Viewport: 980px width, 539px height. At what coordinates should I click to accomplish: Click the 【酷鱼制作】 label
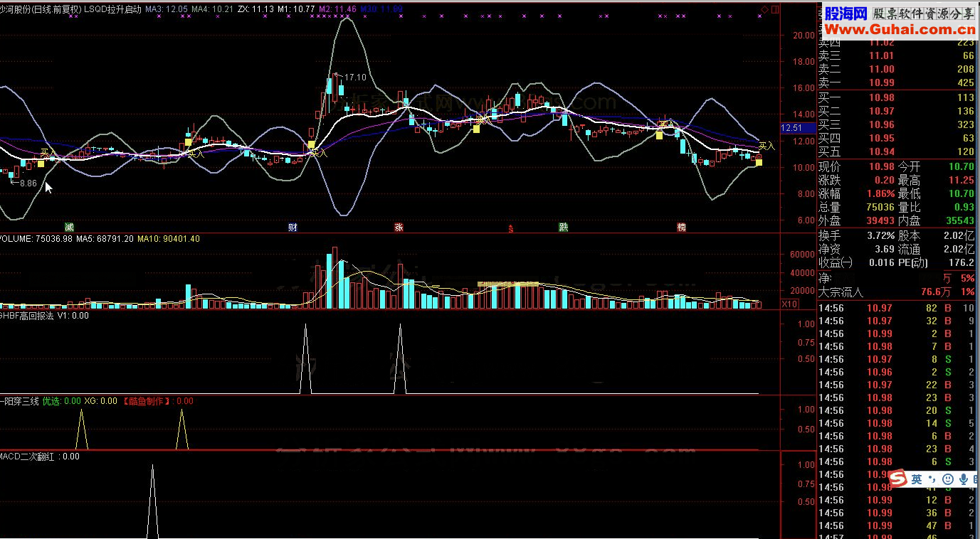coord(147,401)
